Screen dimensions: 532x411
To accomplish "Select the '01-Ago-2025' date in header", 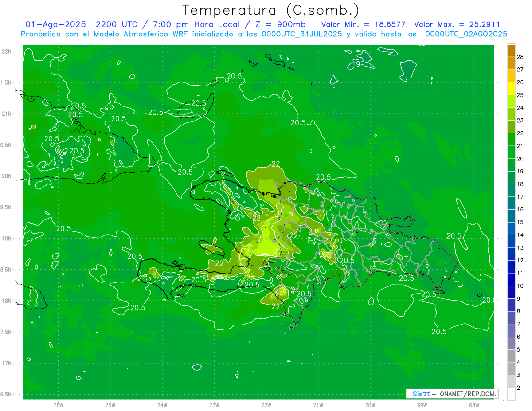I will pos(55,25).
